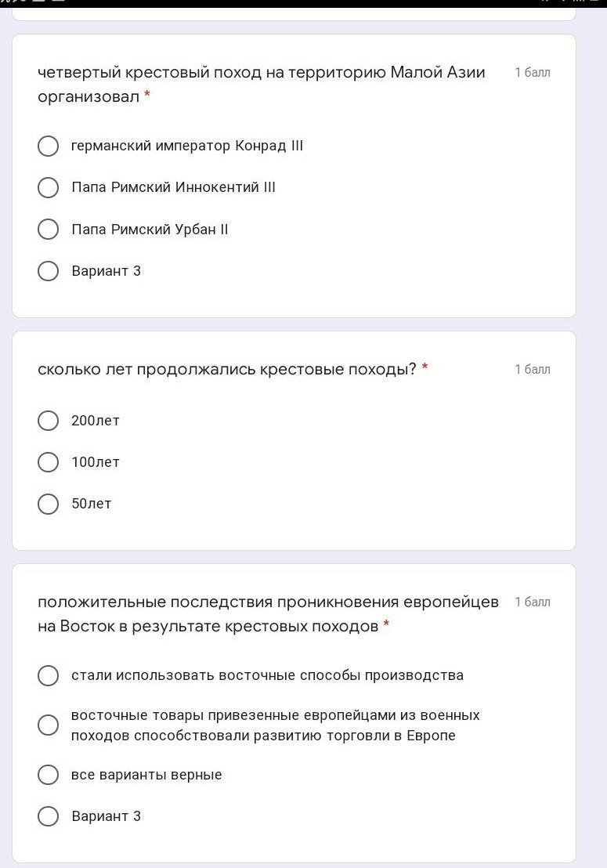This screenshot has height=868, width=607.
Task: Select 'стали использовать восточные способы производства'
Action: point(48,675)
